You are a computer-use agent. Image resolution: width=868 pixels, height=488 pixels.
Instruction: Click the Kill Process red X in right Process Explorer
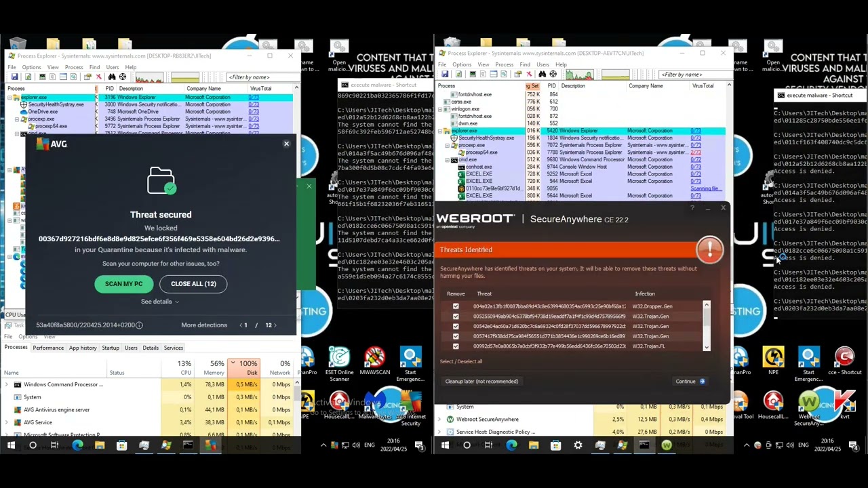(529, 74)
